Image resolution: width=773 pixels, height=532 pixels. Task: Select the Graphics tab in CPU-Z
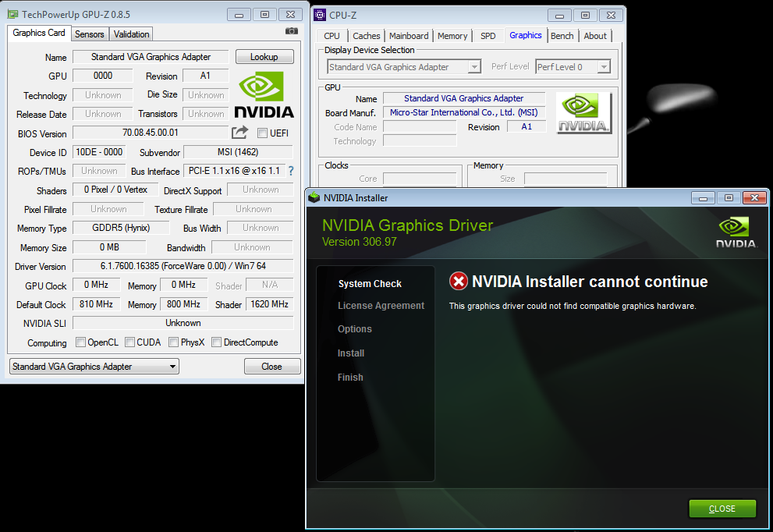pyautogui.click(x=526, y=35)
